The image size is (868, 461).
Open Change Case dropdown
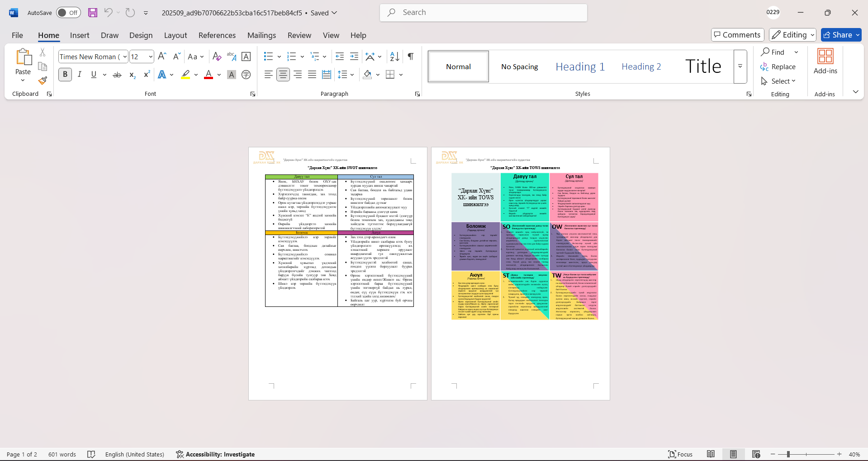[196, 56]
